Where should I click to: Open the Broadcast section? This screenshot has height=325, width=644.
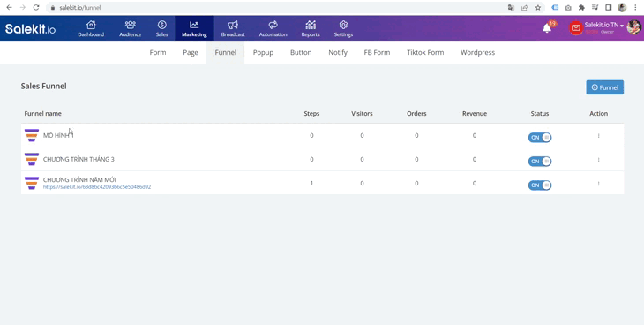click(x=233, y=29)
